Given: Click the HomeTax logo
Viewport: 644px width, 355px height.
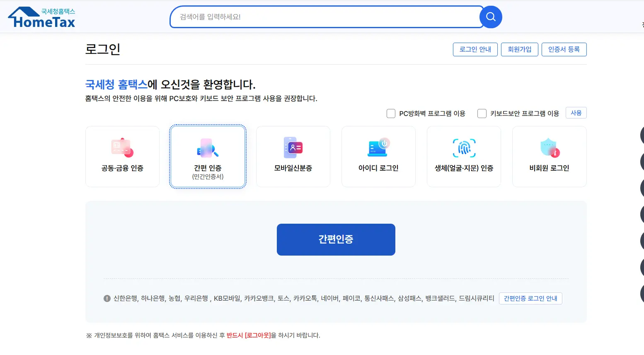Looking at the screenshot, I should [x=41, y=17].
